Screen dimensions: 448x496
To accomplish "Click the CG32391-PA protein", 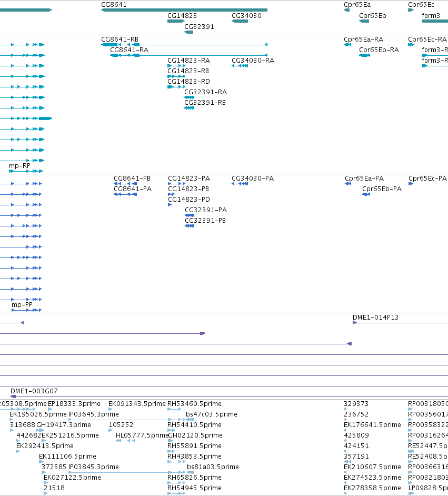I will pos(190,215).
